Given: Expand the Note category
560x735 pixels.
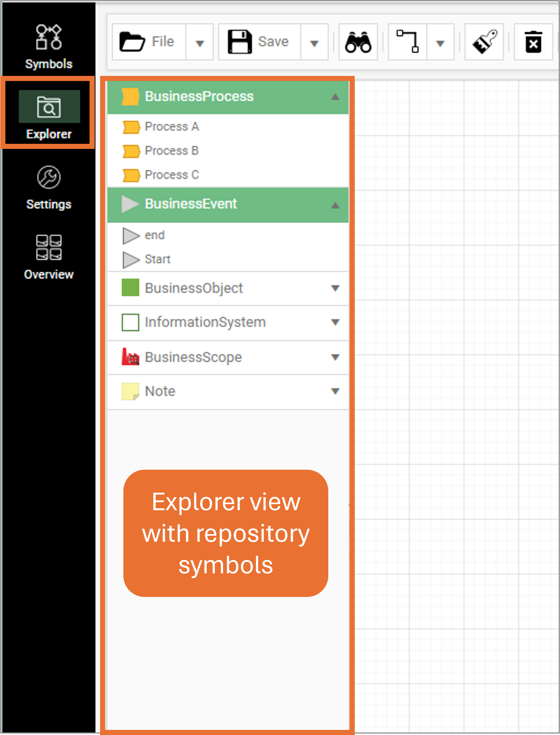Looking at the screenshot, I should [336, 391].
